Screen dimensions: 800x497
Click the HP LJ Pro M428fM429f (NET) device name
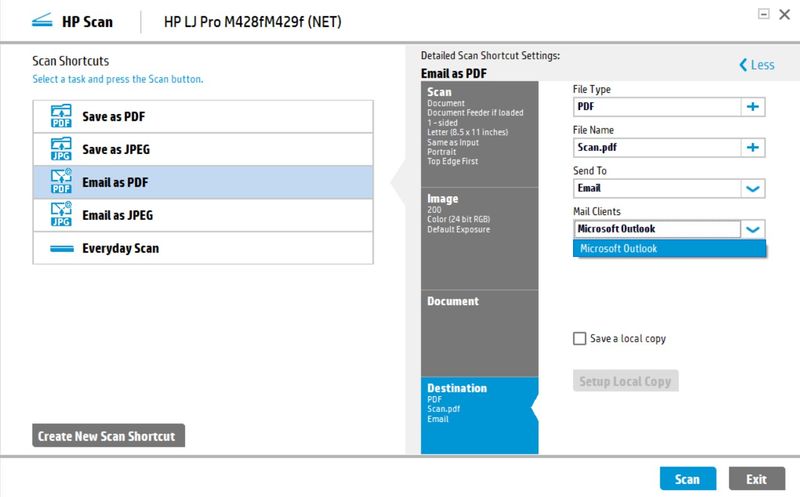253,22
